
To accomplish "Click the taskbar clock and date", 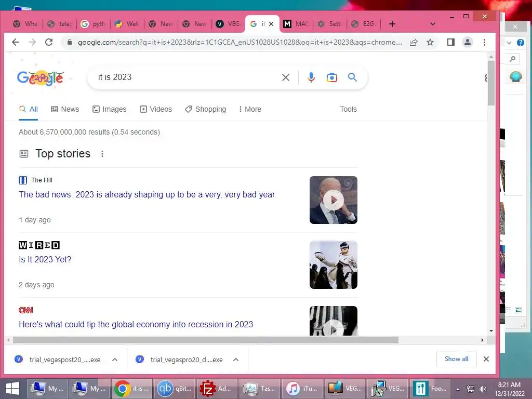I will tap(509, 389).
